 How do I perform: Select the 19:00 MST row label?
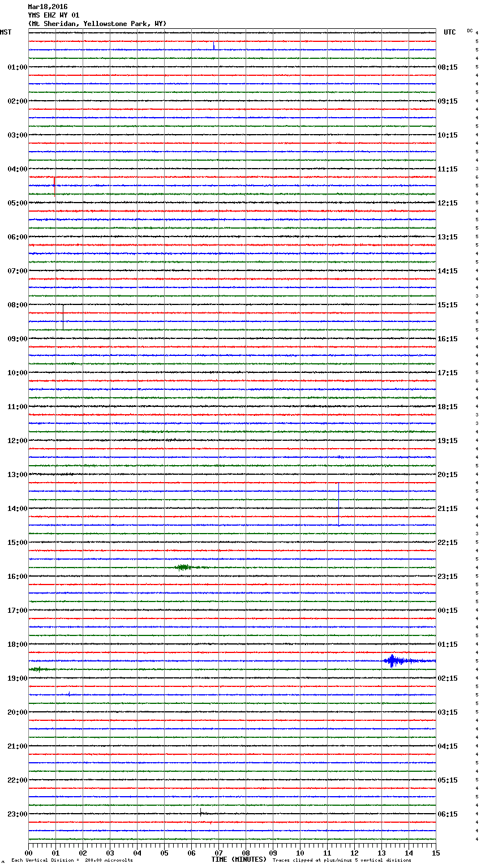click(17, 678)
